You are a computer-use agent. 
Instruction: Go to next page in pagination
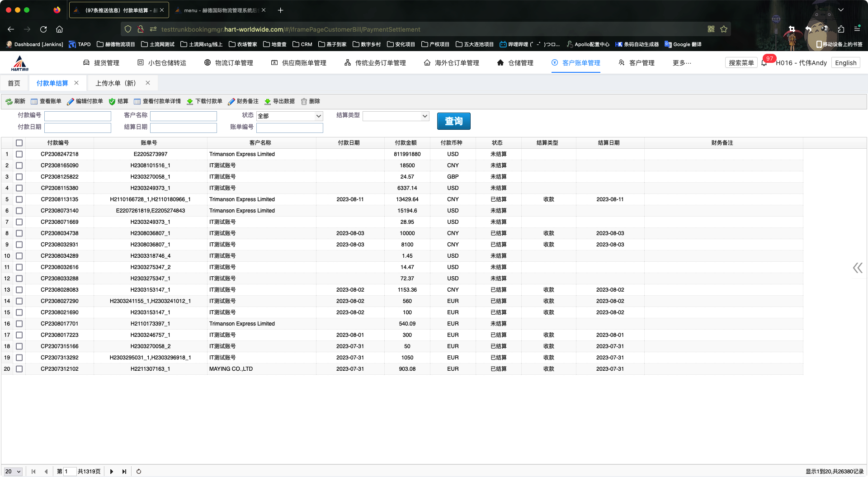tap(112, 472)
